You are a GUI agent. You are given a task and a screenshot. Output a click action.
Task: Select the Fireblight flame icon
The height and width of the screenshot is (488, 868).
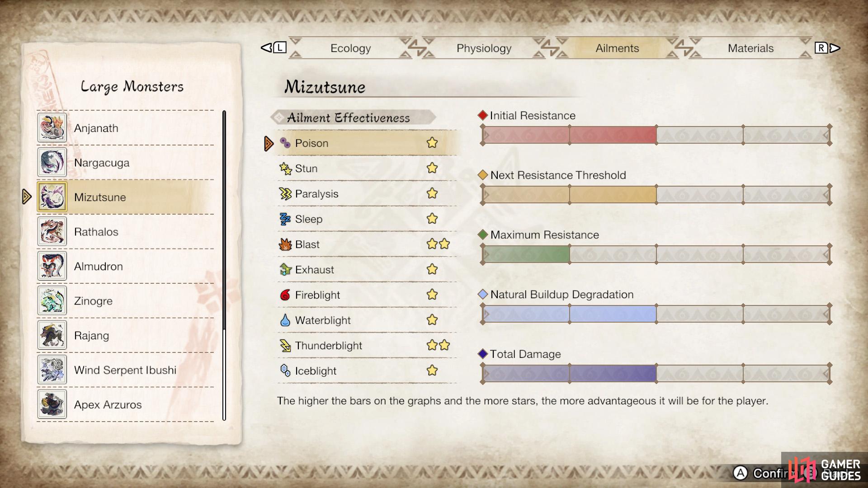285,295
